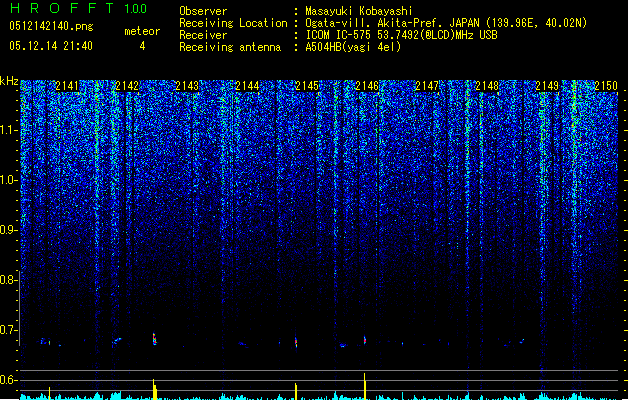The width and height of the screenshot is (629, 400).
Task: Click the 2148 time marker
Action: click(487, 86)
